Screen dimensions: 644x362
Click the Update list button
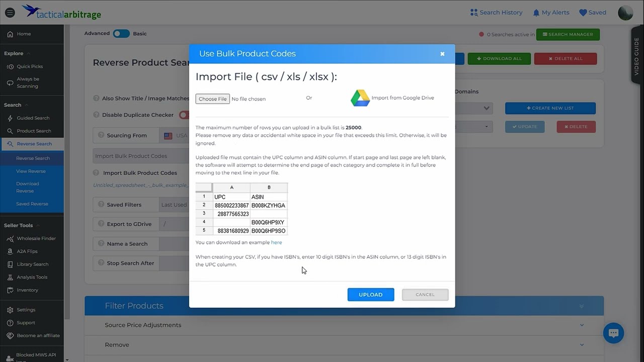(x=524, y=127)
